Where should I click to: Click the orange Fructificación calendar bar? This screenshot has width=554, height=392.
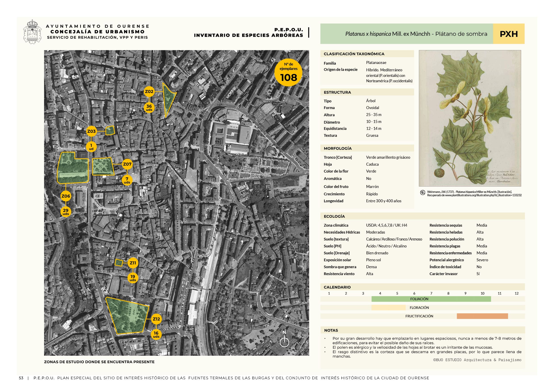(482, 316)
